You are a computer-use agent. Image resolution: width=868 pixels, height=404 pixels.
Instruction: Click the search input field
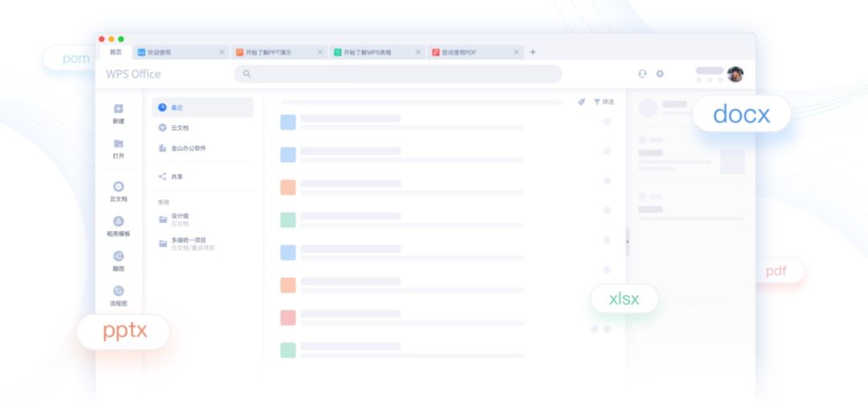(398, 74)
